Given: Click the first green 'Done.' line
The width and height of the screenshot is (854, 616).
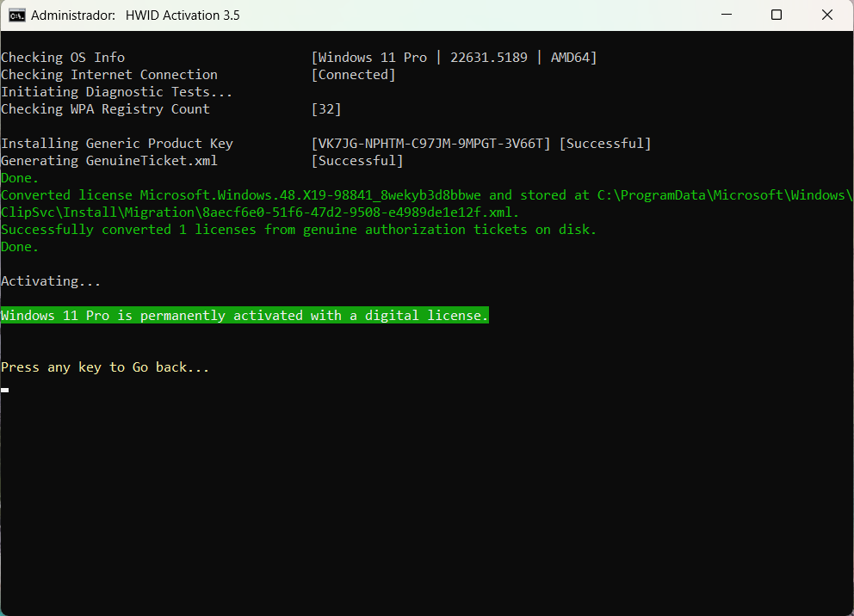Looking at the screenshot, I should [x=20, y=178].
